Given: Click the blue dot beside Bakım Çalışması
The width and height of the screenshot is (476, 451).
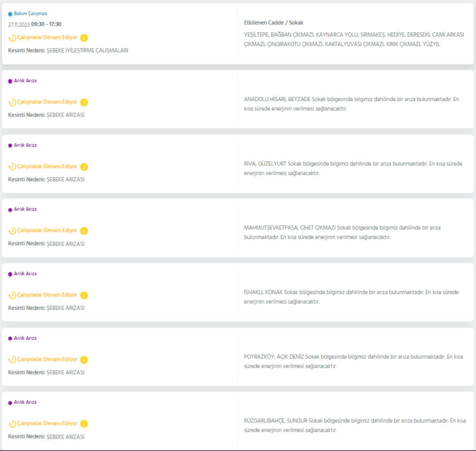Looking at the screenshot, I should coord(10,14).
